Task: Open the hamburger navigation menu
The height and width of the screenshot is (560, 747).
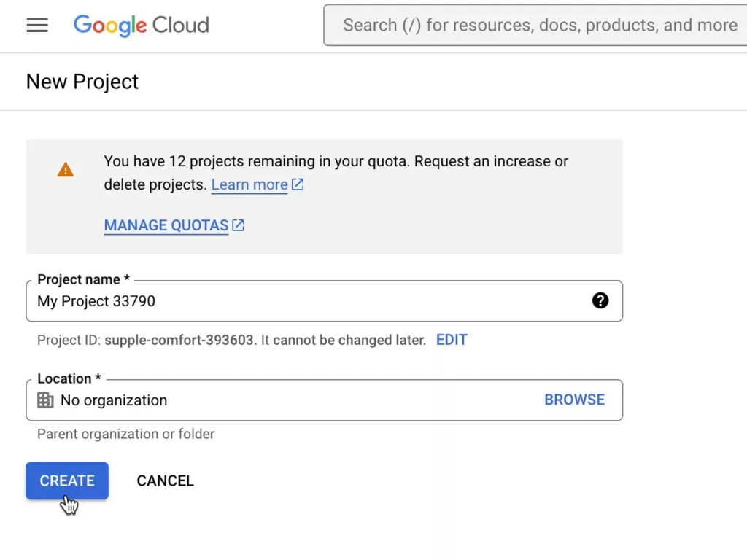Action: tap(37, 26)
